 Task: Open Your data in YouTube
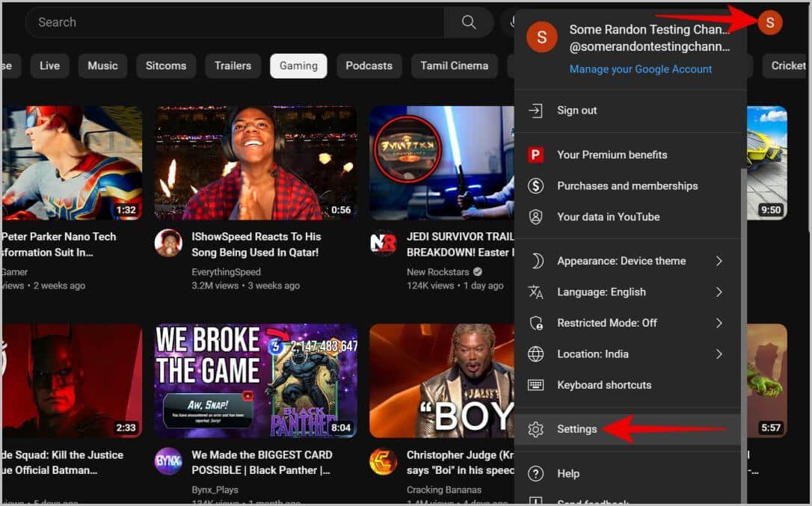click(627, 217)
